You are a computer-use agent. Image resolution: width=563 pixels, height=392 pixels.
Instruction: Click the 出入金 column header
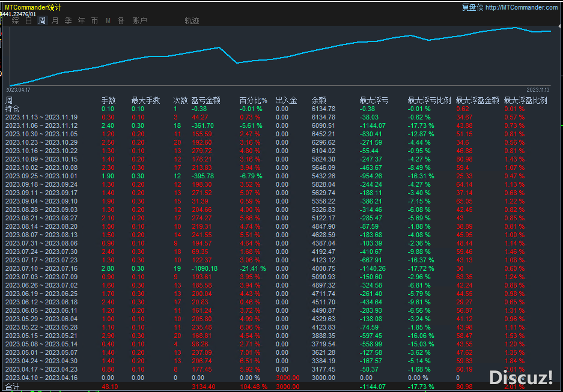point(286,100)
